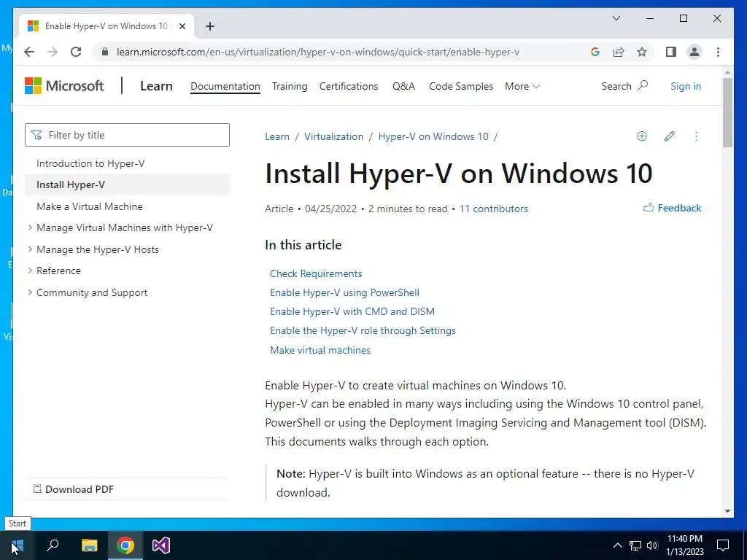Show hidden system tray icons
Image resolution: width=747 pixels, height=560 pixels.
[x=617, y=545]
